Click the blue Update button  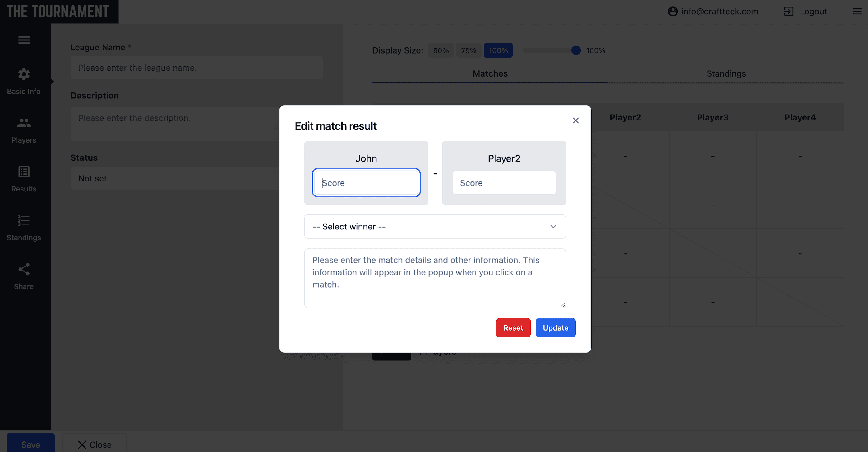[x=555, y=327]
